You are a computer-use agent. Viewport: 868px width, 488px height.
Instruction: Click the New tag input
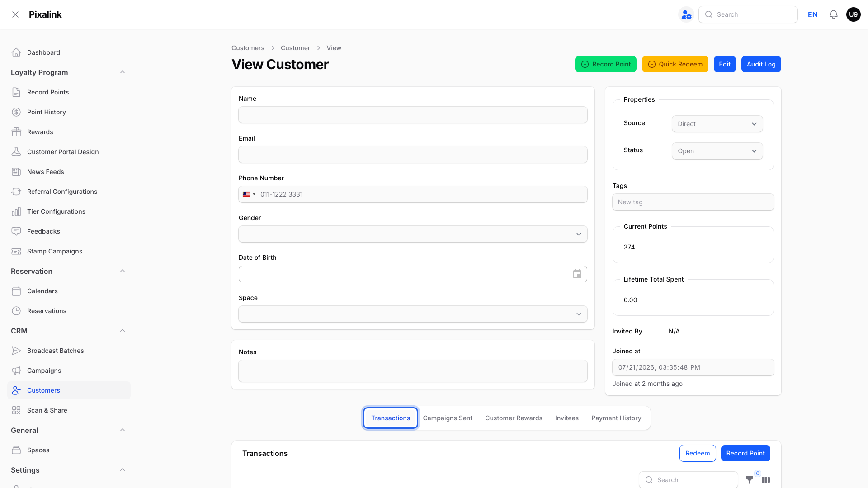[x=693, y=202]
